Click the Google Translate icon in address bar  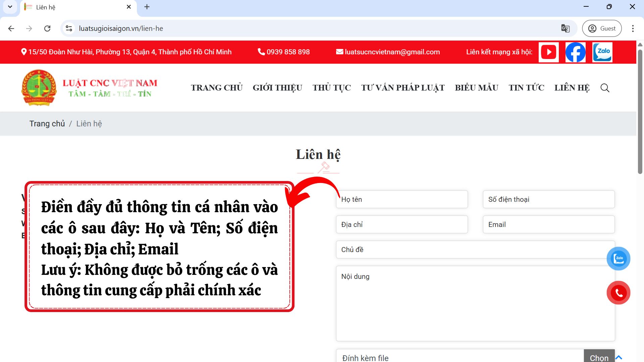click(565, 28)
